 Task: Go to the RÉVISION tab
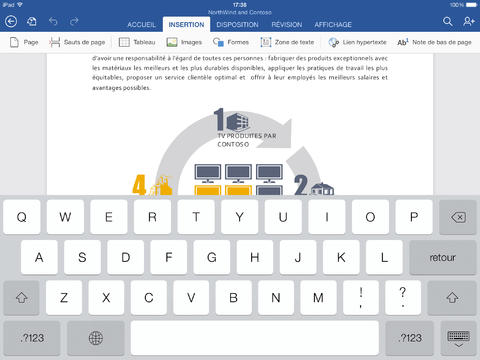[x=287, y=25]
